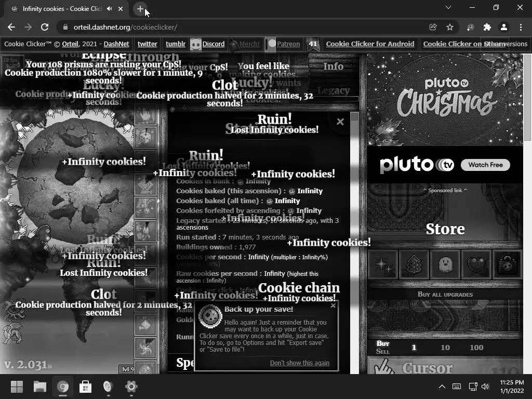Screen dimensions: 532x399
Task: Open the tumblr link
Action: click(x=176, y=44)
